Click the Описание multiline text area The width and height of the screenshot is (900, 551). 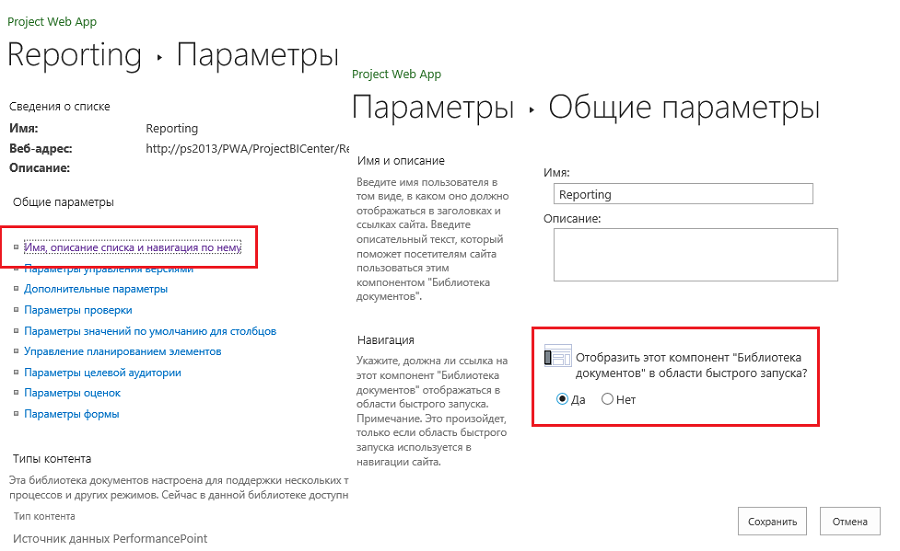click(x=696, y=255)
